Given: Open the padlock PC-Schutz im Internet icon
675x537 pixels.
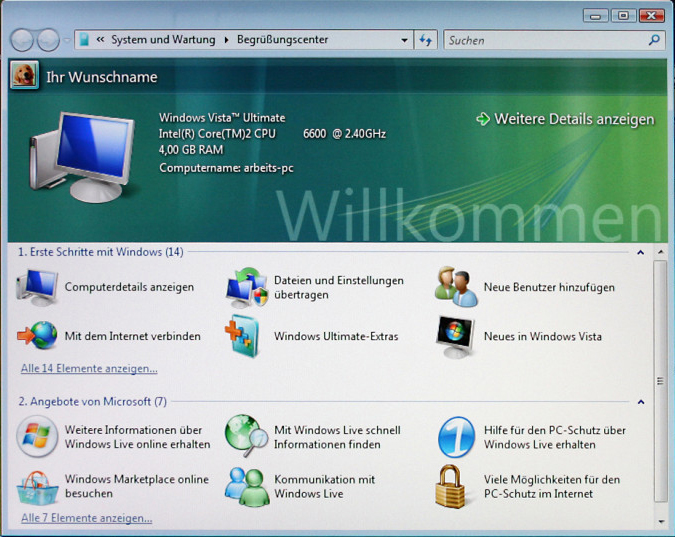Looking at the screenshot, I should (450, 487).
